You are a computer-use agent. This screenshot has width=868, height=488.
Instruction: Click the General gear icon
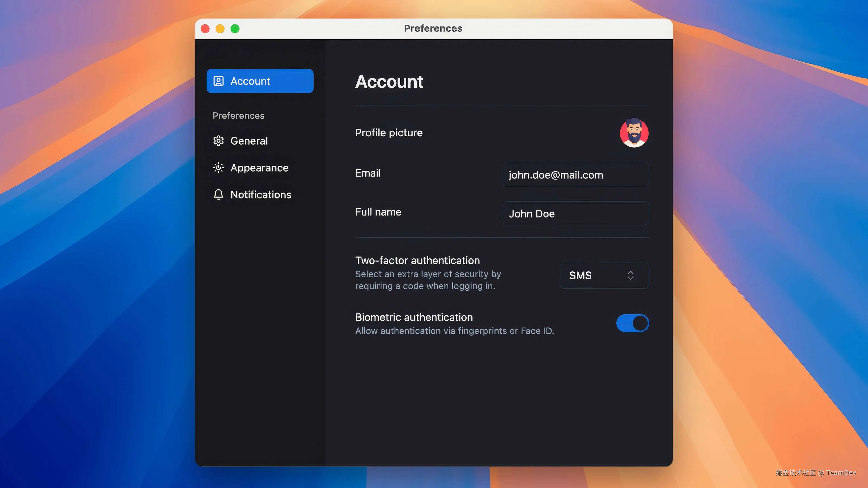218,141
